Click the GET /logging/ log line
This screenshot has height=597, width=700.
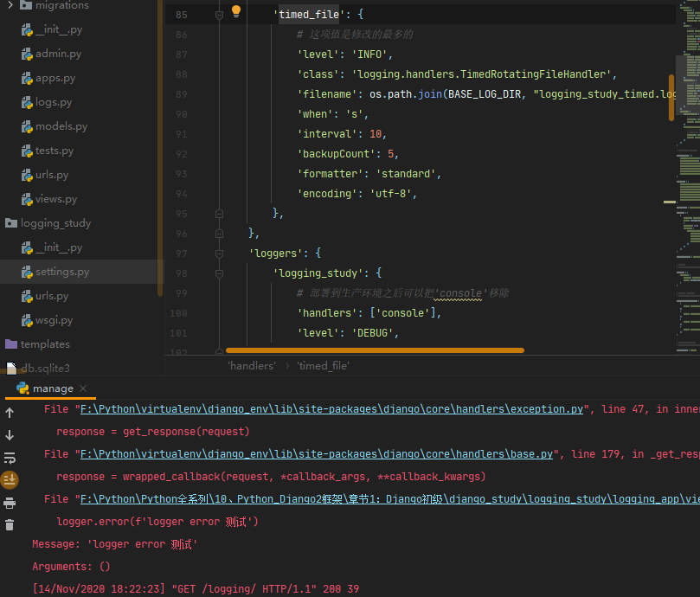[x=196, y=589]
